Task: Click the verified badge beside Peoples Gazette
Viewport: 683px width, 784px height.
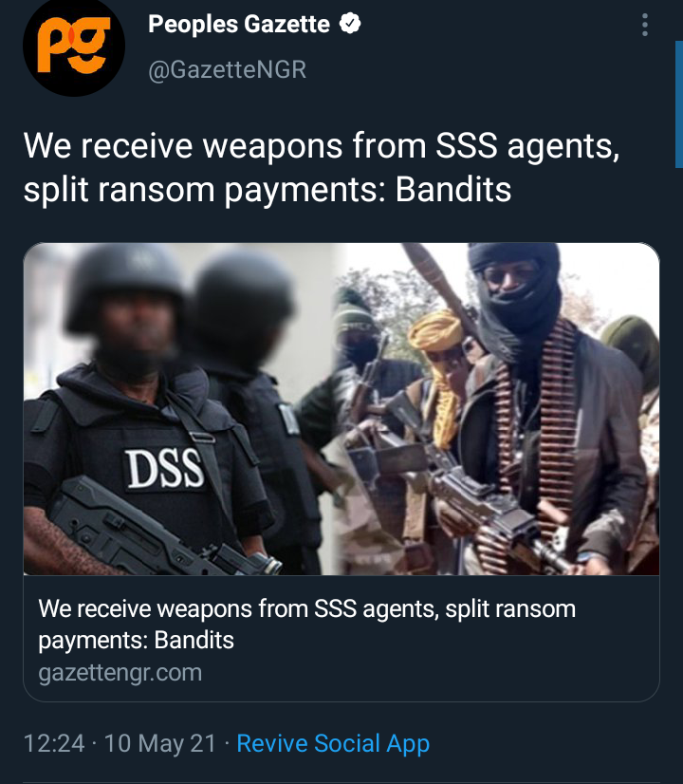Action: coord(350,24)
